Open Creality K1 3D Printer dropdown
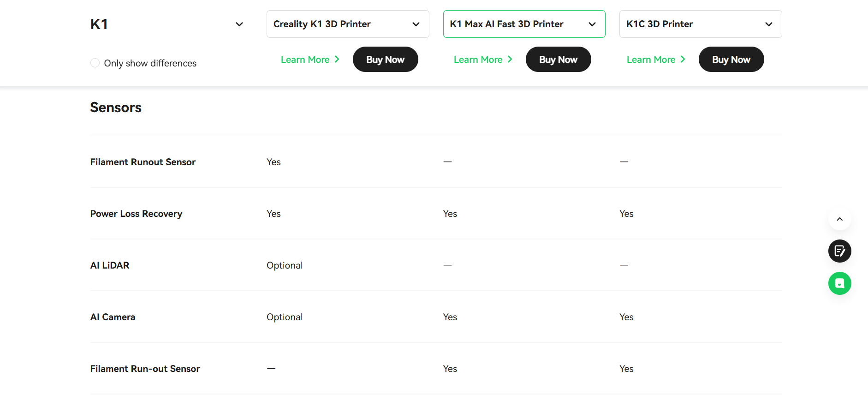Image resolution: width=868 pixels, height=395 pixels. tap(348, 24)
